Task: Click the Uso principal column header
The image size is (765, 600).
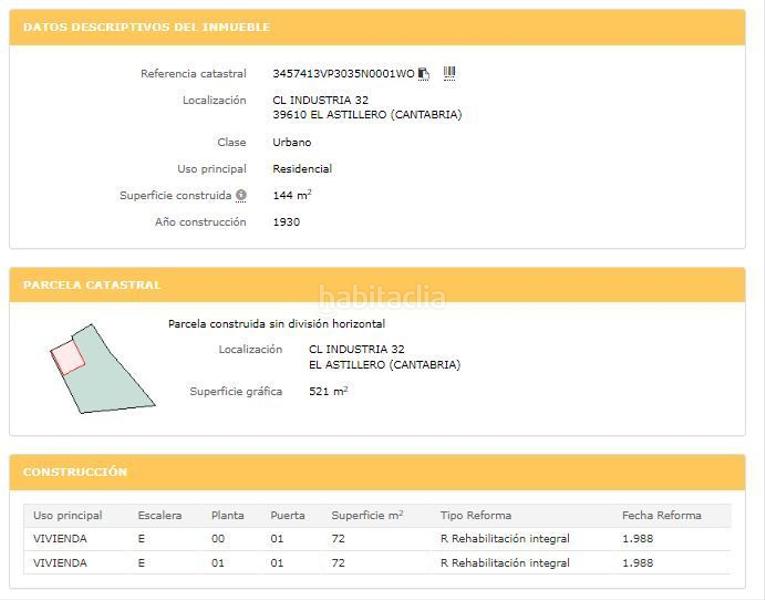Action: pos(68,516)
